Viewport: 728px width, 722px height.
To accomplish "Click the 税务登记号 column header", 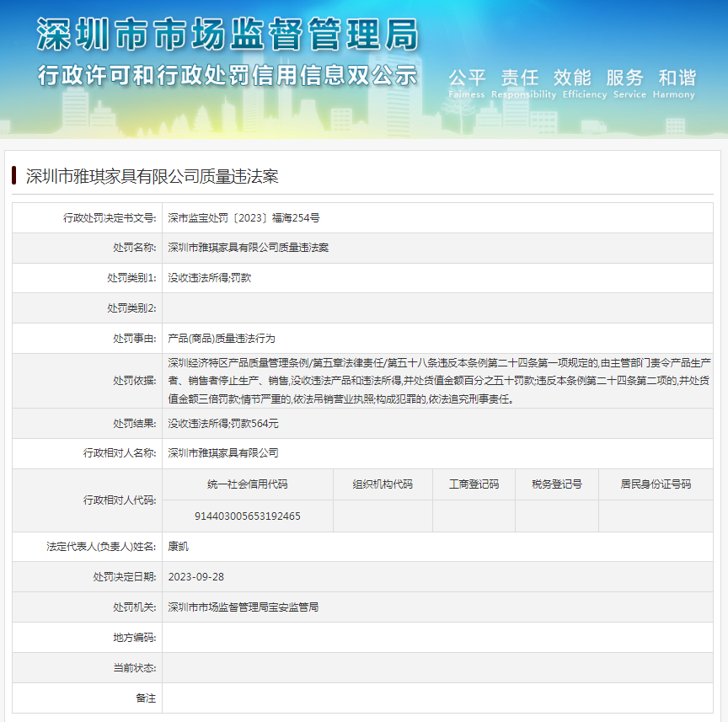I will pyautogui.click(x=556, y=484).
